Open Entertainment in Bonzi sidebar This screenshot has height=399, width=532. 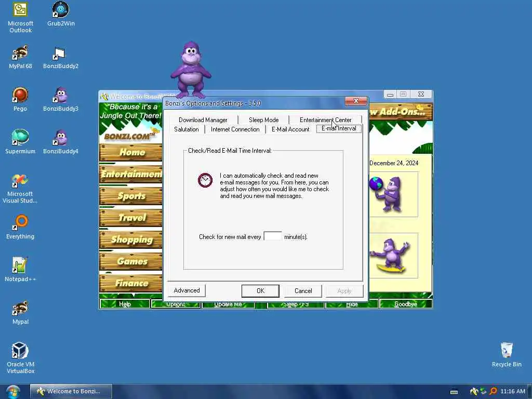pyautogui.click(x=131, y=174)
